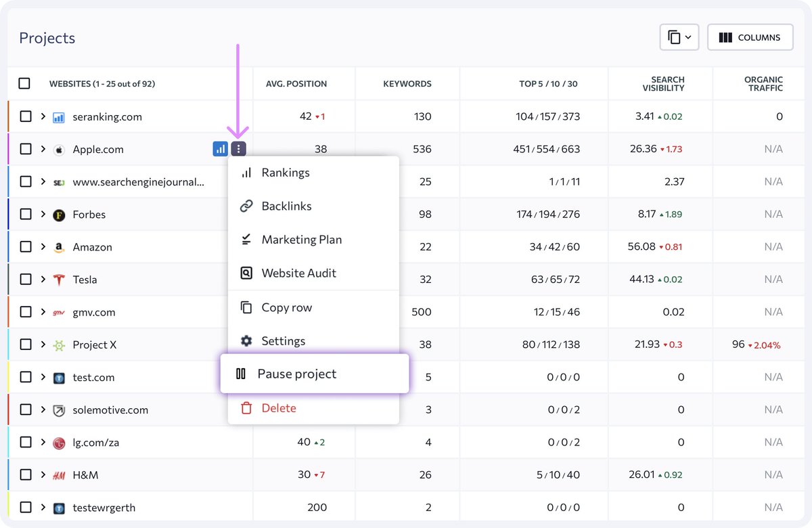Image resolution: width=812 pixels, height=528 pixels.
Task: Open the copy options dropdown near COLUMNS
Action: pos(679,37)
